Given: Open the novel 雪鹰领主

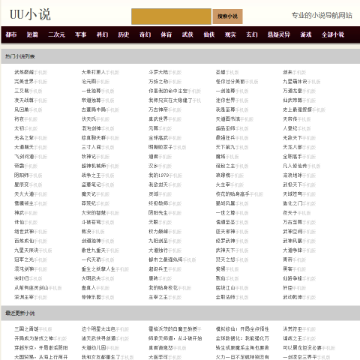Looking at the screenshot, I should (x=24, y=203).
